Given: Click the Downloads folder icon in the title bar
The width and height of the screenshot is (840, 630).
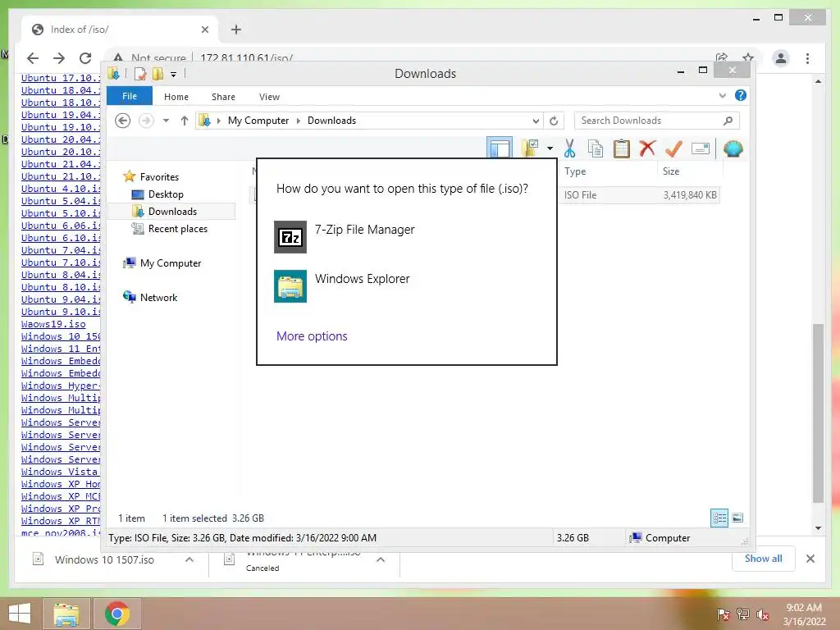Looking at the screenshot, I should (113, 73).
